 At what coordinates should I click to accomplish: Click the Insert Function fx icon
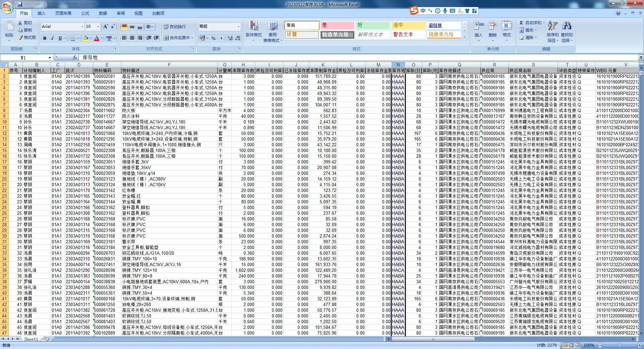(74, 58)
